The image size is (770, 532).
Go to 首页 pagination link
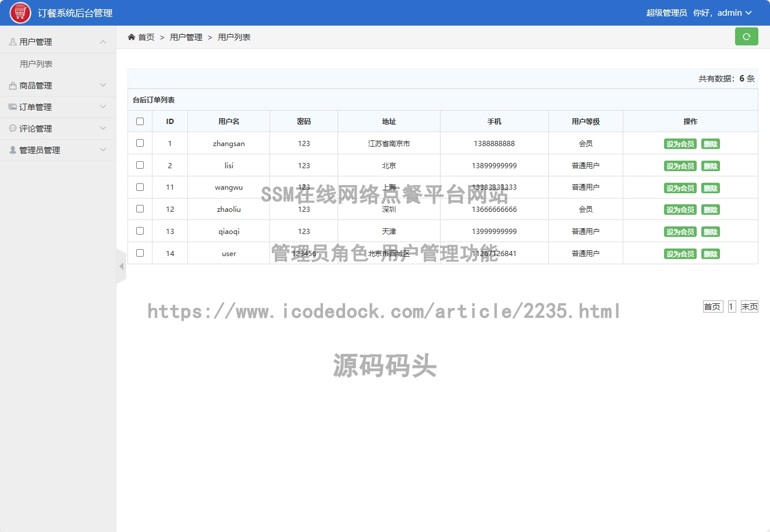click(x=712, y=307)
